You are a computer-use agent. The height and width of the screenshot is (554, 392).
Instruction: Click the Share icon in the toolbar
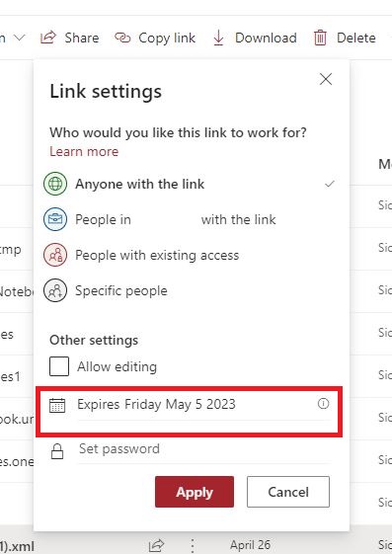click(48, 38)
